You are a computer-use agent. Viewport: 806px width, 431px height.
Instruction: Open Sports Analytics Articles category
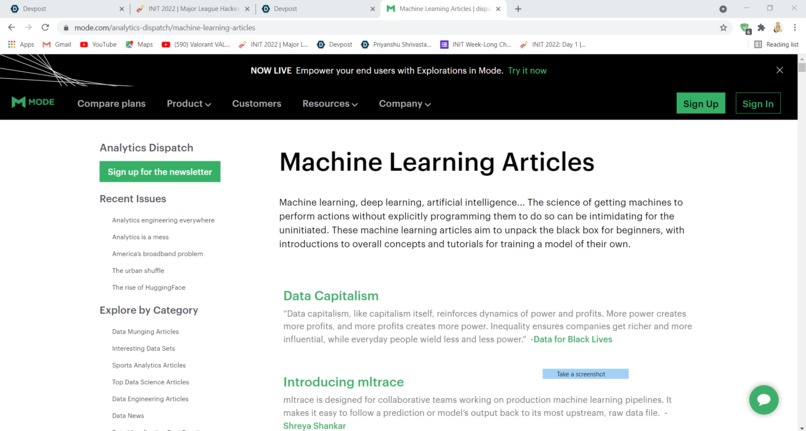[x=149, y=365]
